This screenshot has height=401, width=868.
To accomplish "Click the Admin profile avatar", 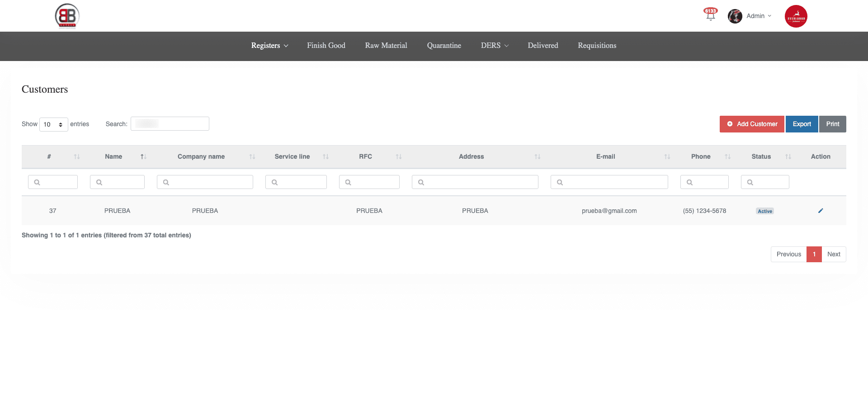I will pyautogui.click(x=735, y=16).
